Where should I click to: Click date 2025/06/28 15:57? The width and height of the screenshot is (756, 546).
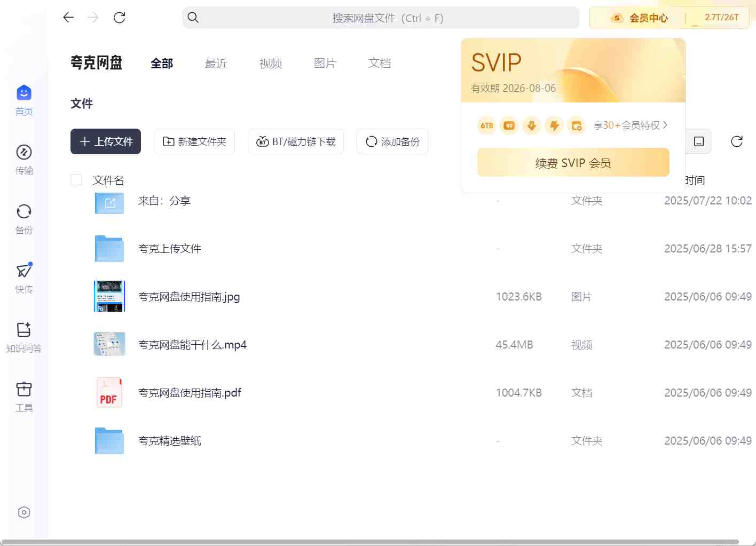[x=708, y=249]
